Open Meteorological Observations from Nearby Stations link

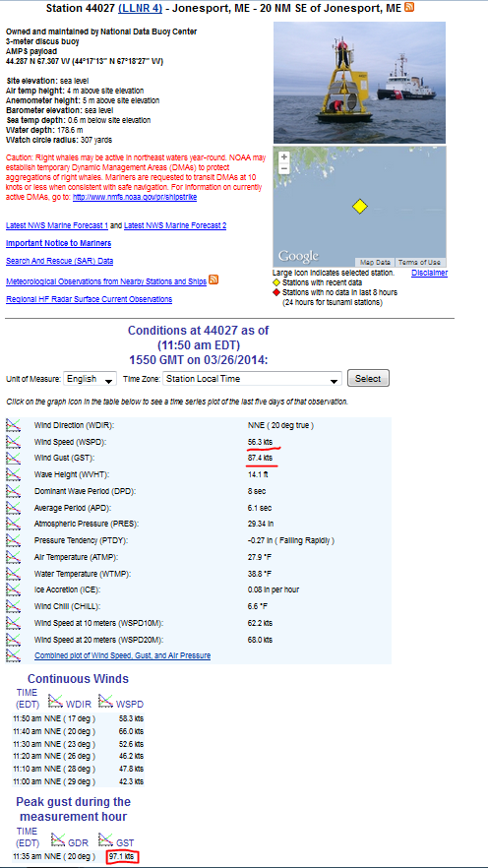(x=106, y=281)
